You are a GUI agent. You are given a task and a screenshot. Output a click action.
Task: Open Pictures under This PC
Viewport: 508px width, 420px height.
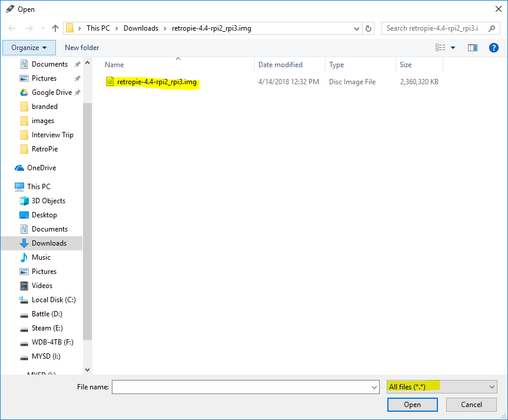(44, 272)
